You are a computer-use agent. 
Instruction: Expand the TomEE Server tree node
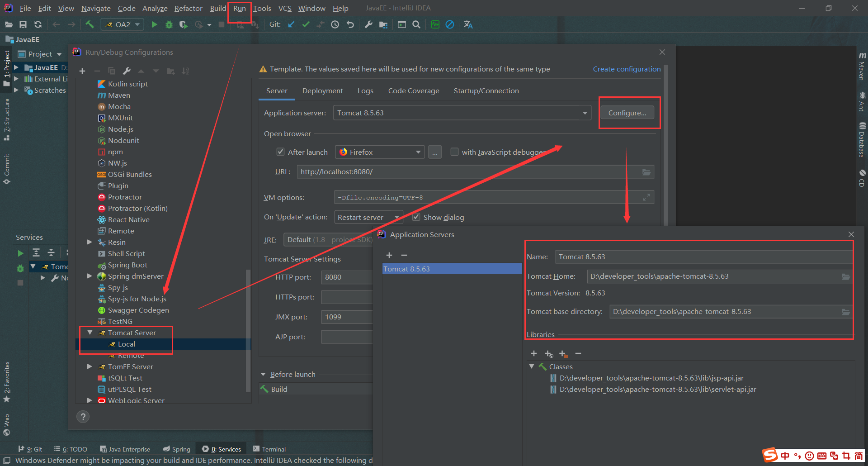coord(90,366)
